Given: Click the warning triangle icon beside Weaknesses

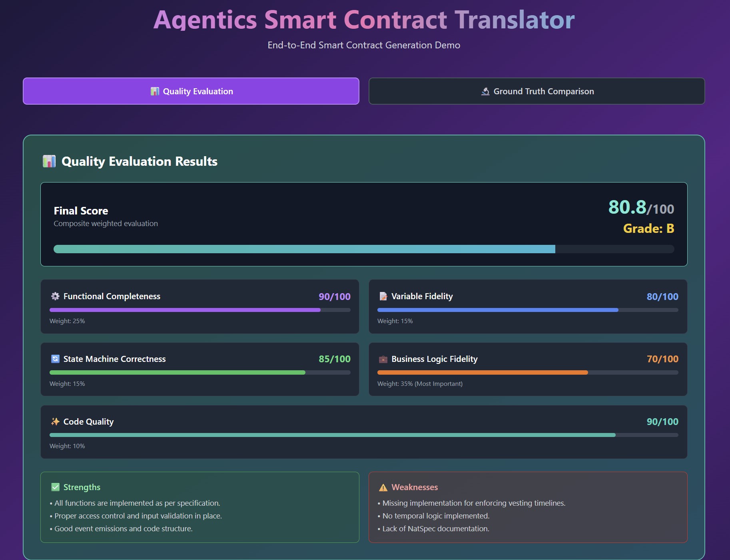Looking at the screenshot, I should [x=383, y=487].
